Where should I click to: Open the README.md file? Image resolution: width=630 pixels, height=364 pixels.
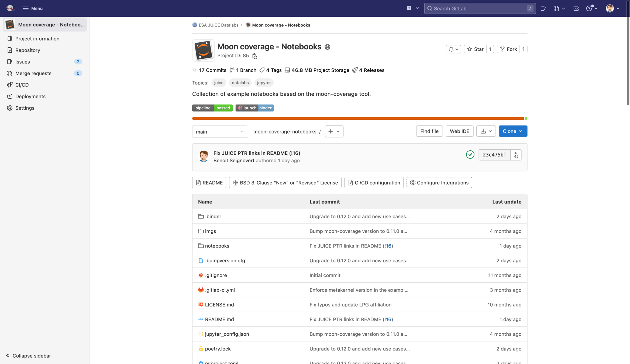coord(219,319)
